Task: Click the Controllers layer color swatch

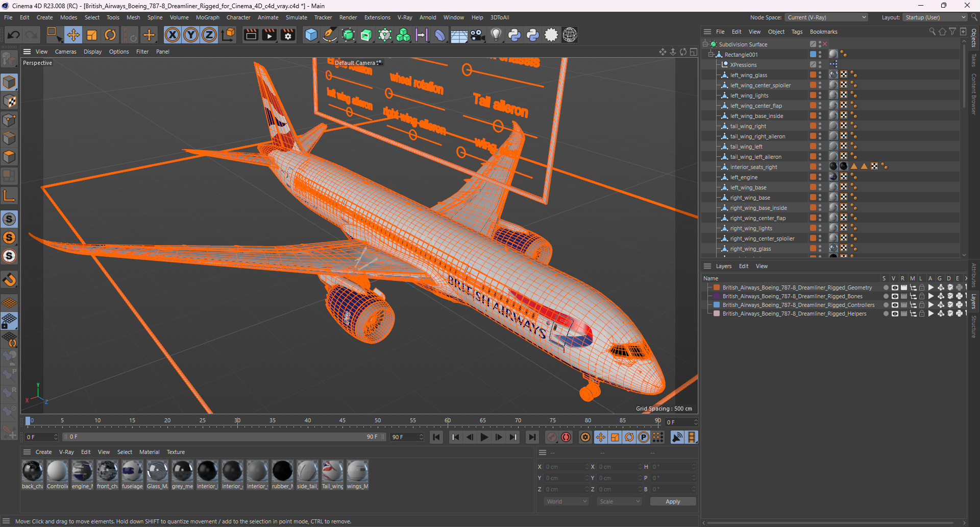Action: tap(717, 305)
